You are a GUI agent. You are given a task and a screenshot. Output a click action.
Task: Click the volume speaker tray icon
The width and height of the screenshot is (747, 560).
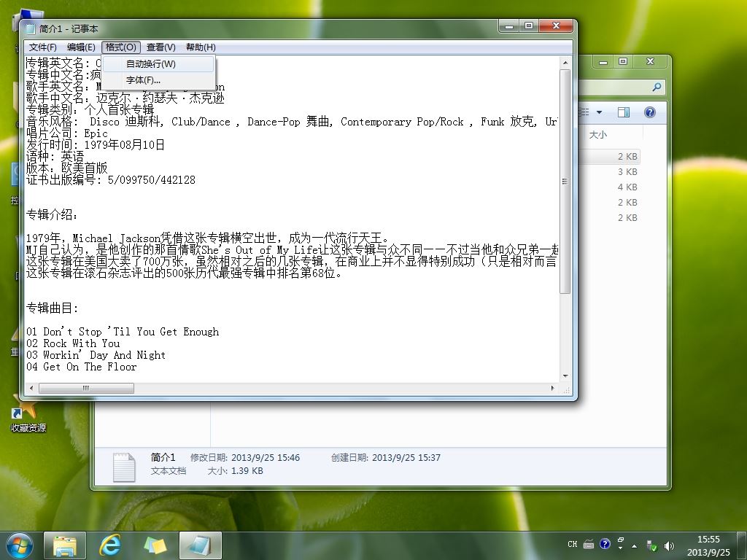[670, 546]
